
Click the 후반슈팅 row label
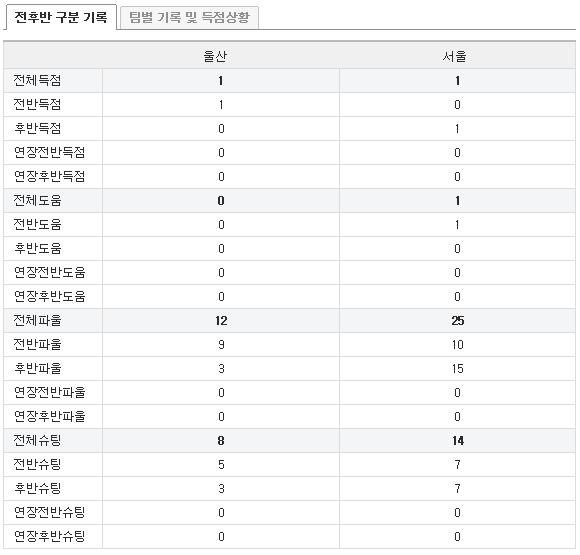pos(37,488)
